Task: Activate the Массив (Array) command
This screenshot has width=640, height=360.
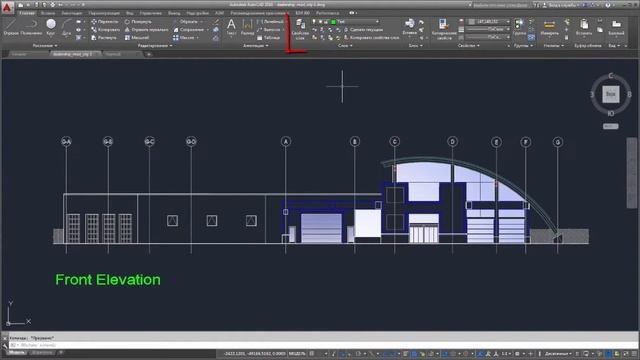Action: tap(184, 38)
